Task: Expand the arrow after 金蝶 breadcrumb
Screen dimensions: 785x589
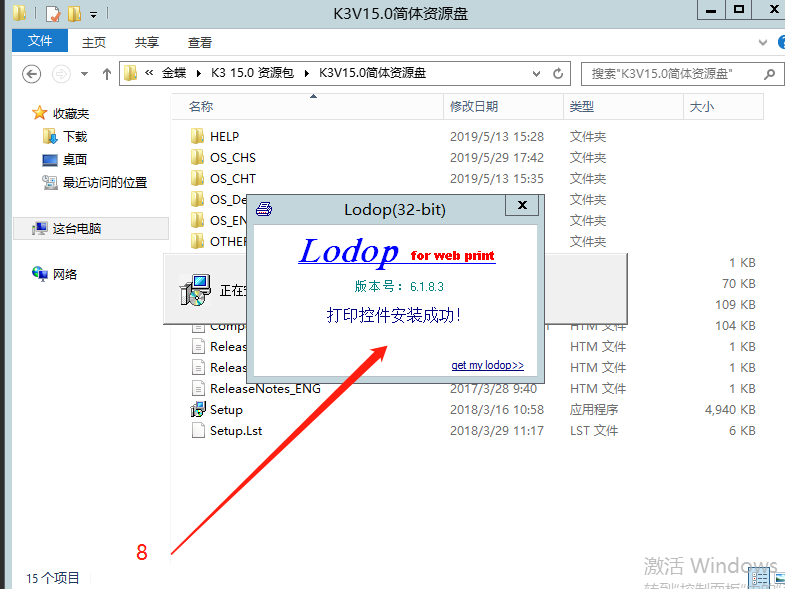Action: (x=199, y=74)
